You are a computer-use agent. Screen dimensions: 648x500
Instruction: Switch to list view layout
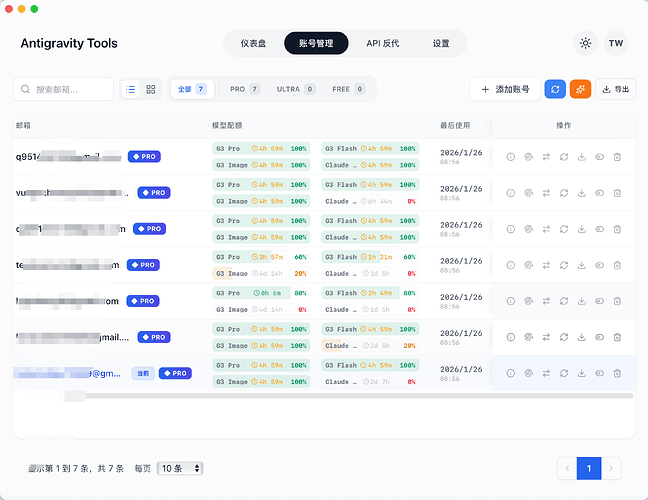pos(131,89)
